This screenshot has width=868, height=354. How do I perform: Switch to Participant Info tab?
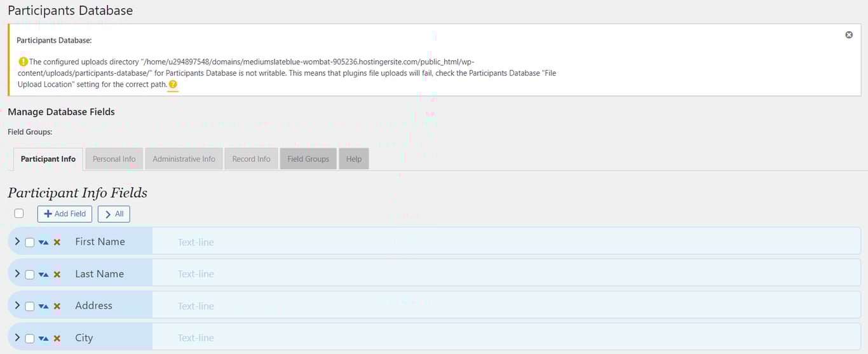pos(48,159)
